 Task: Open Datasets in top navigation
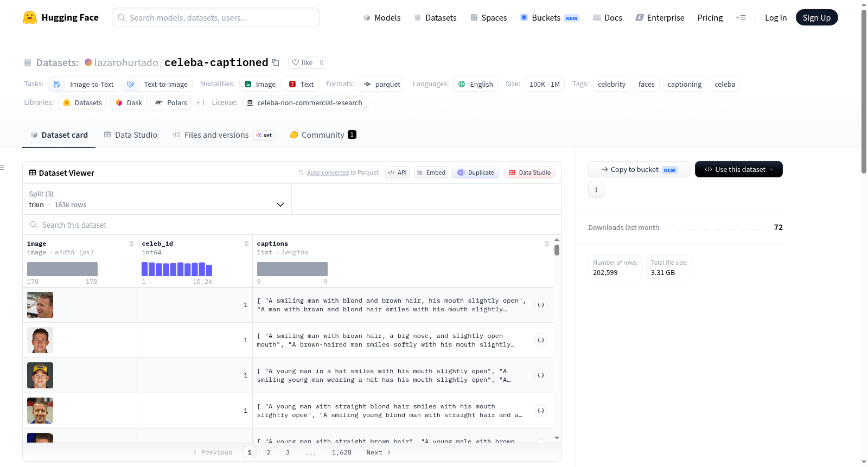point(435,17)
